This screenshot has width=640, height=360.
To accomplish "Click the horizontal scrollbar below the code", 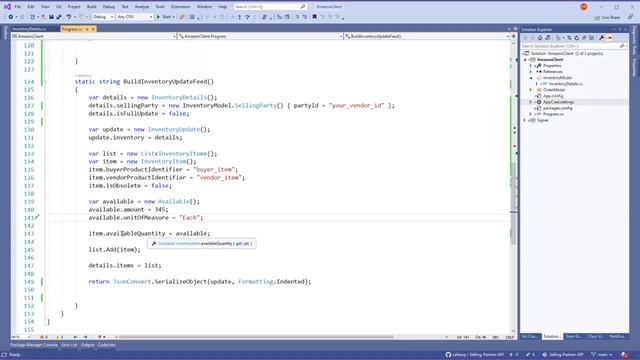I will 256,337.
